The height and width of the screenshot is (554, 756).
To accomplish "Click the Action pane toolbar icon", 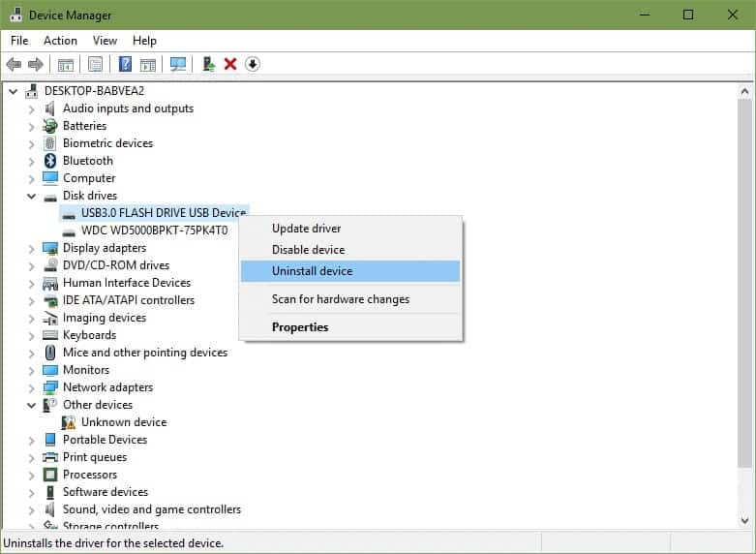I will [147, 64].
